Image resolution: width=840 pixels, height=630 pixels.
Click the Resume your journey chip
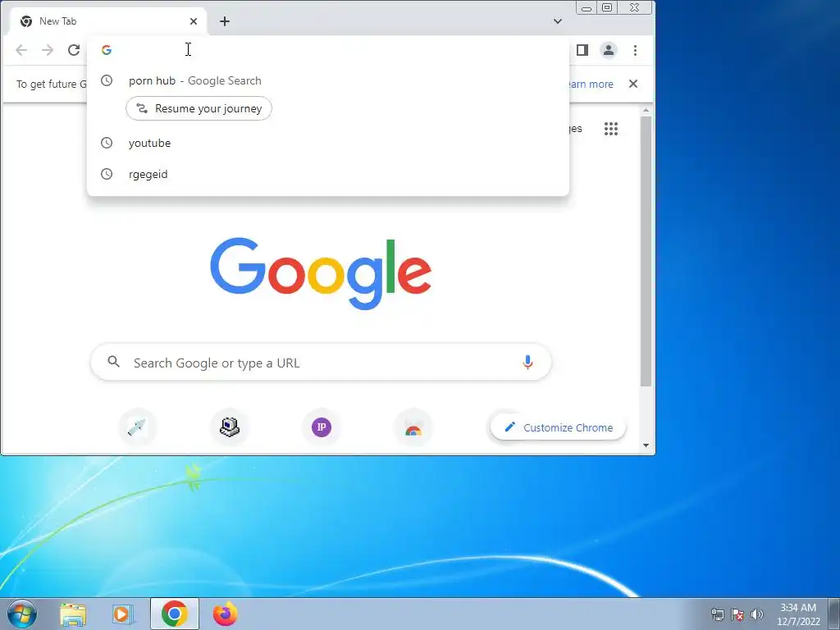click(199, 108)
